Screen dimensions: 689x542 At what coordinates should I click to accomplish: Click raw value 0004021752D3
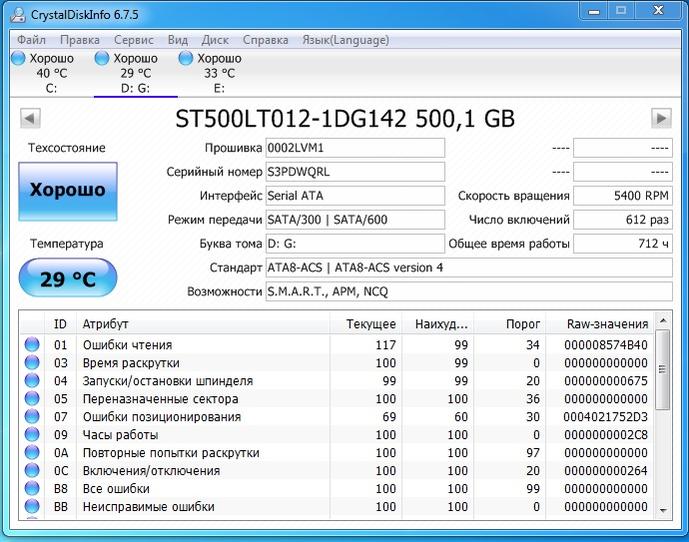606,417
